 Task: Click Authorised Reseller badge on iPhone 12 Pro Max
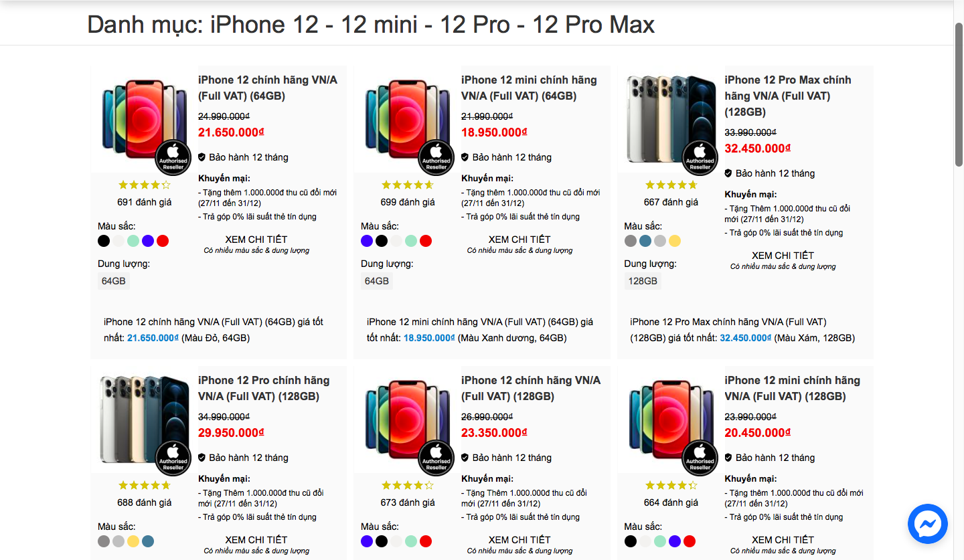coord(700,158)
